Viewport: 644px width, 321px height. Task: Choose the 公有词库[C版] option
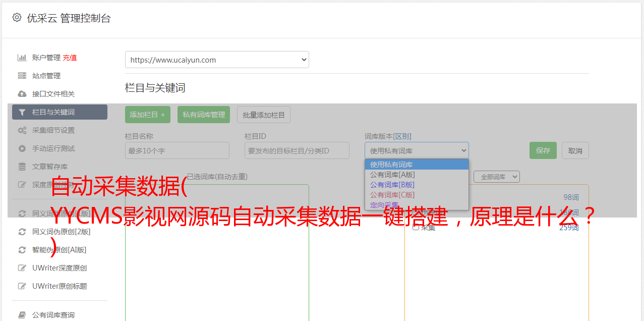click(x=417, y=195)
